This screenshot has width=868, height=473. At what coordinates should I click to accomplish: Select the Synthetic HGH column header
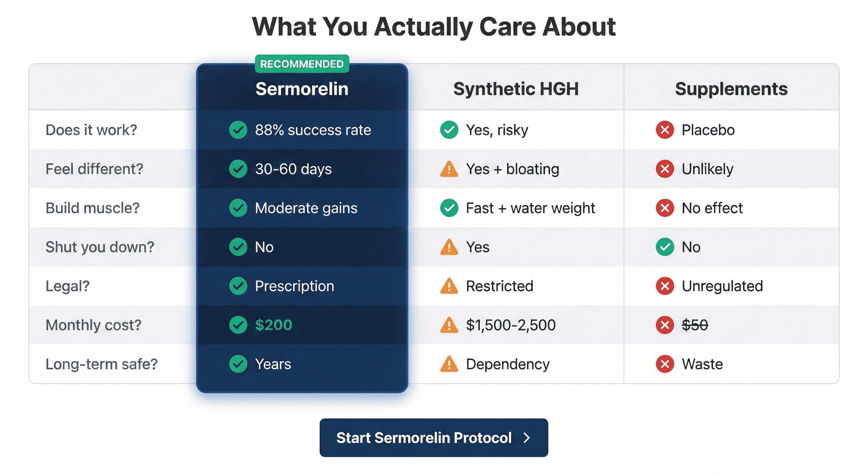coord(516,89)
